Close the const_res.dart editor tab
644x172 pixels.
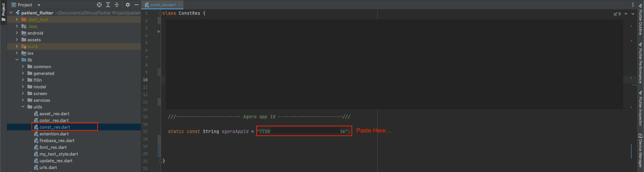click(179, 5)
